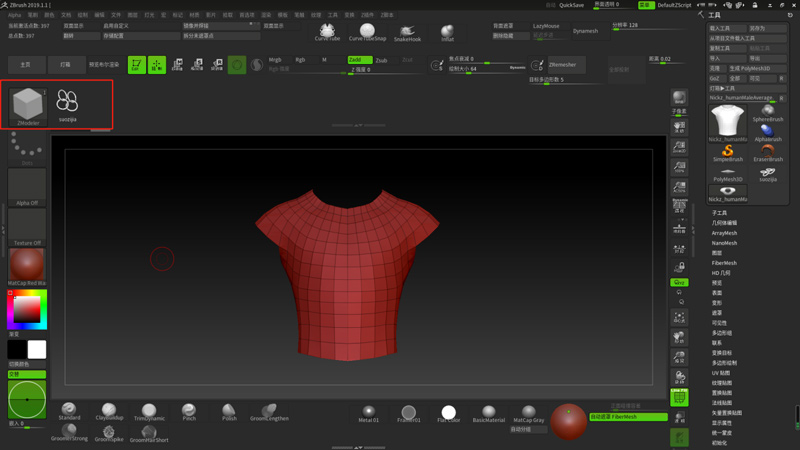Enable LazyMouse
Image resolution: width=800 pixels, height=450 pixels.
click(x=546, y=26)
